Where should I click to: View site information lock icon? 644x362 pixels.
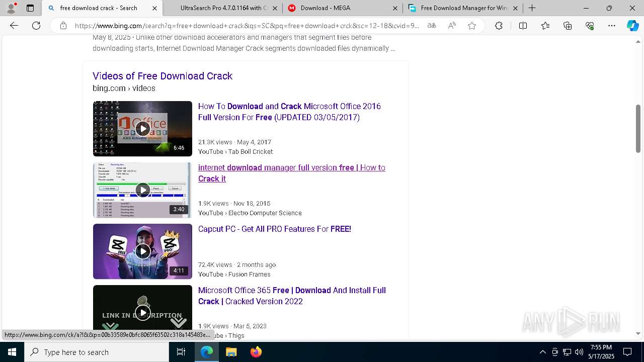coord(63,26)
